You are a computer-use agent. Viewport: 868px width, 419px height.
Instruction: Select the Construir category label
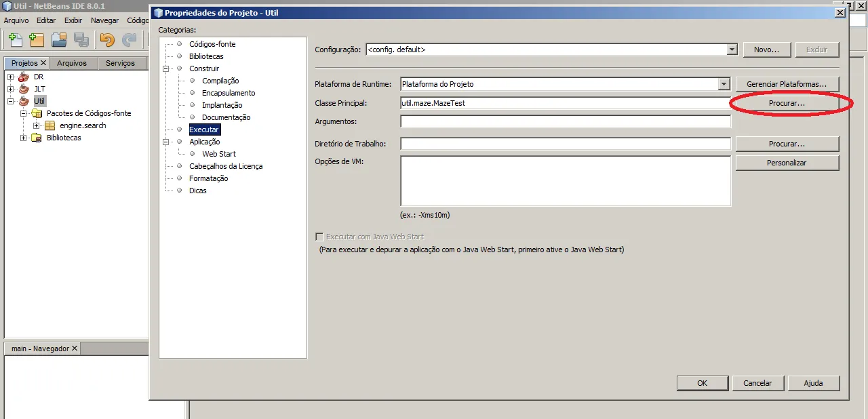(x=204, y=68)
